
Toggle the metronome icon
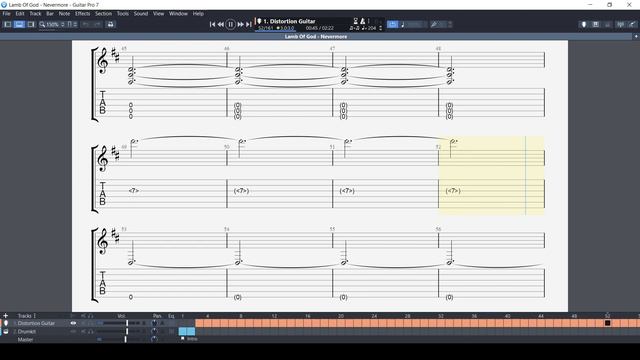point(362,21)
